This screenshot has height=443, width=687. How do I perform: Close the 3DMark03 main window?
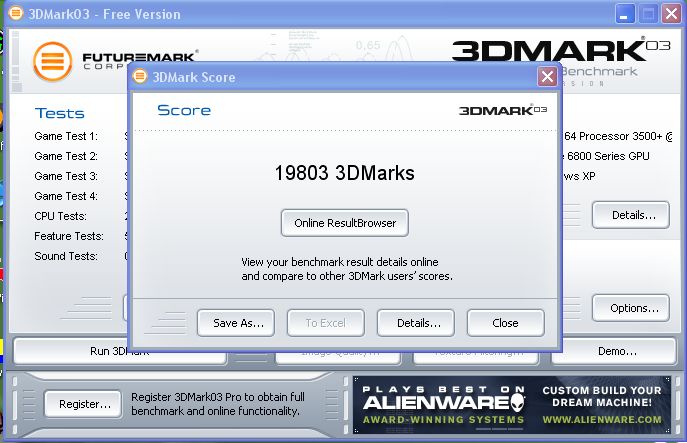(x=671, y=14)
